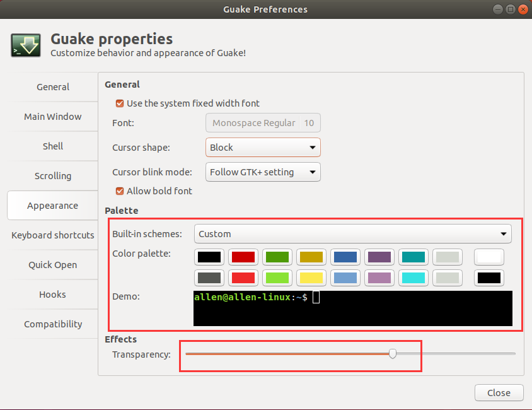Click the font size value 10
Image resolution: width=532 pixels, height=410 pixels.
tap(309, 123)
